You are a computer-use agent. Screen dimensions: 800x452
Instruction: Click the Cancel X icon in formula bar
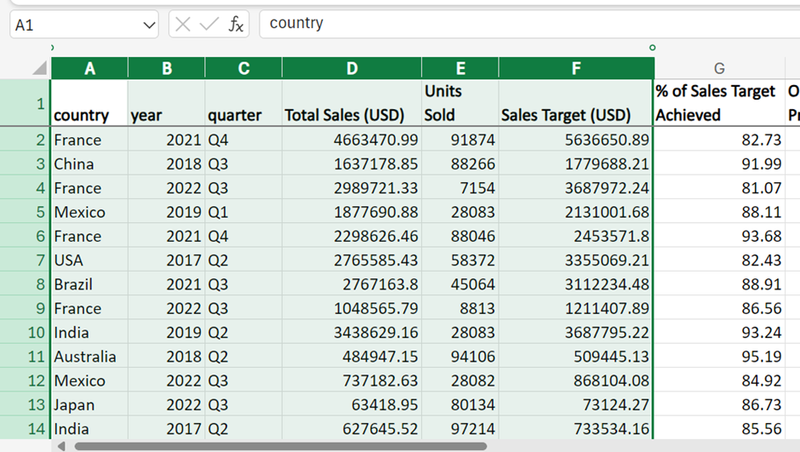[183, 24]
